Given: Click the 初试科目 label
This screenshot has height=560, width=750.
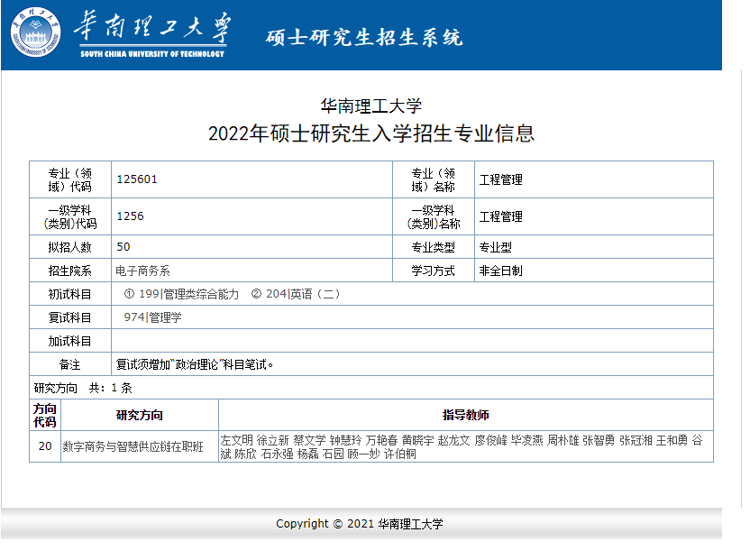Looking at the screenshot, I should tap(69, 294).
